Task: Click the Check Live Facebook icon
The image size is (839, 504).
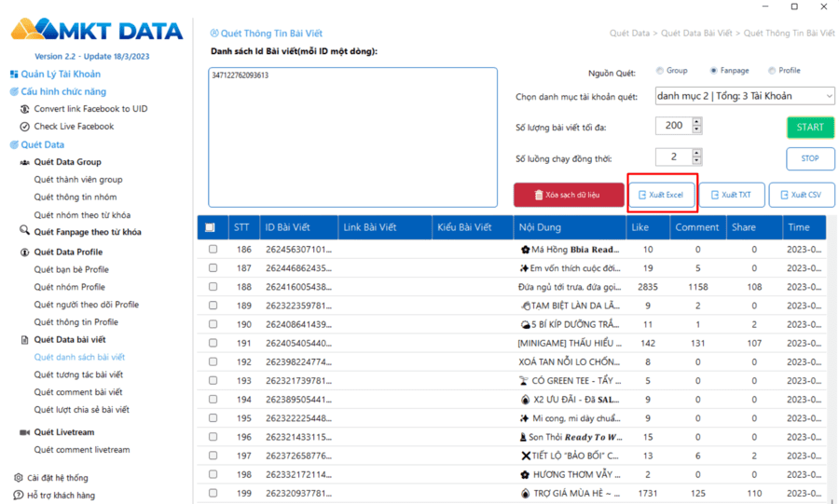Action: coord(24,127)
